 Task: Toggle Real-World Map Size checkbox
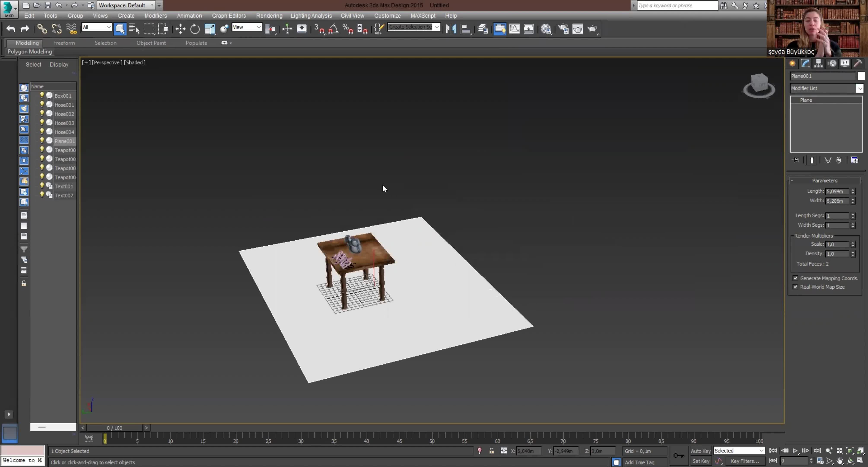pos(796,287)
